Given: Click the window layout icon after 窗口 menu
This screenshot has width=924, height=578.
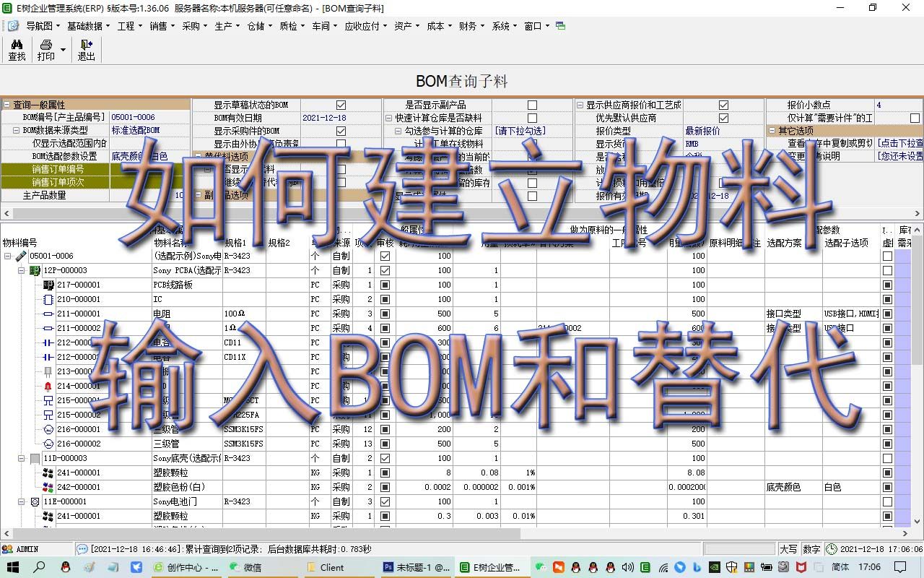Looking at the screenshot, I should [x=561, y=26].
